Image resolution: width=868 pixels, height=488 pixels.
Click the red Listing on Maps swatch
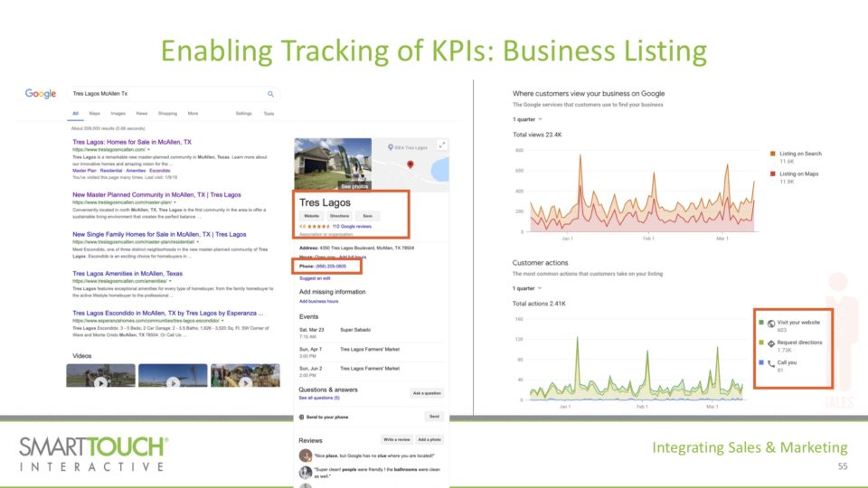[x=773, y=174]
